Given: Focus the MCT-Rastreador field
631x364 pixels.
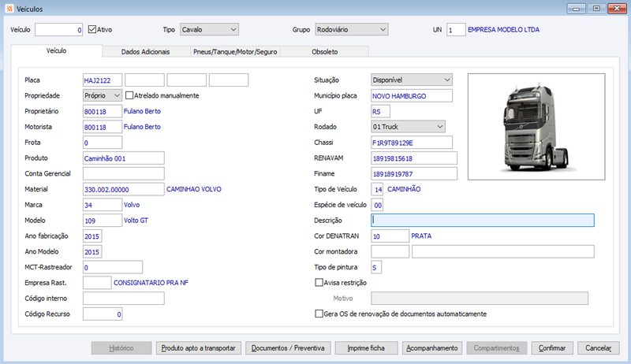Looking at the screenshot, I should point(113,267).
